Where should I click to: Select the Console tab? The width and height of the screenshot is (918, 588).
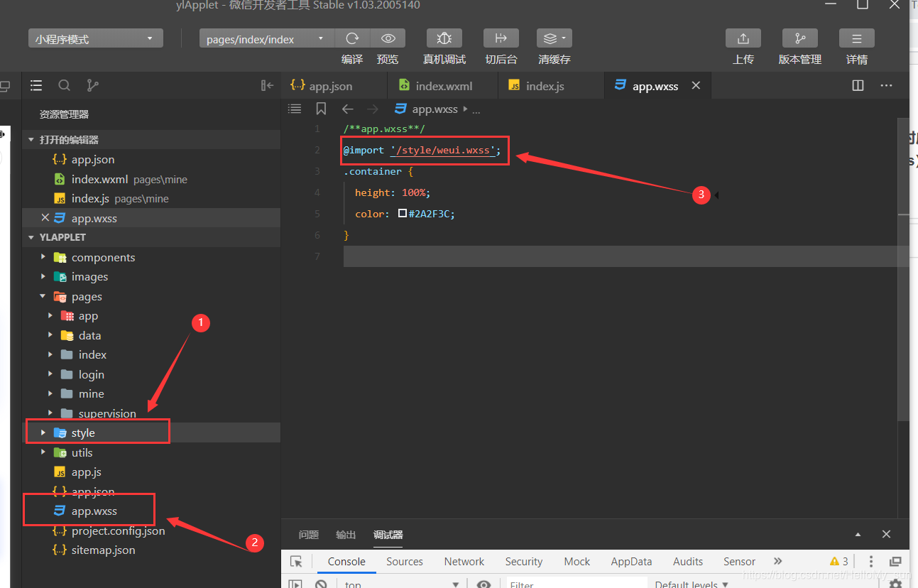[346, 561]
